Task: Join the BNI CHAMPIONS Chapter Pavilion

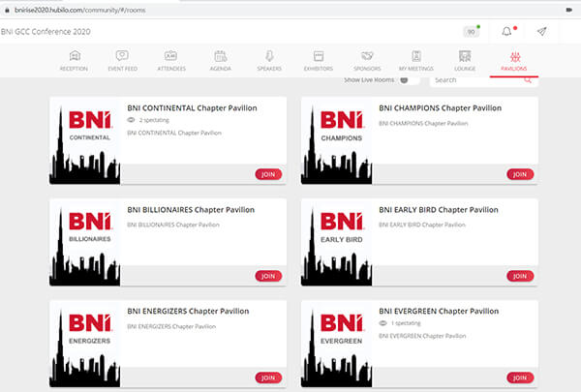Action: click(x=520, y=174)
